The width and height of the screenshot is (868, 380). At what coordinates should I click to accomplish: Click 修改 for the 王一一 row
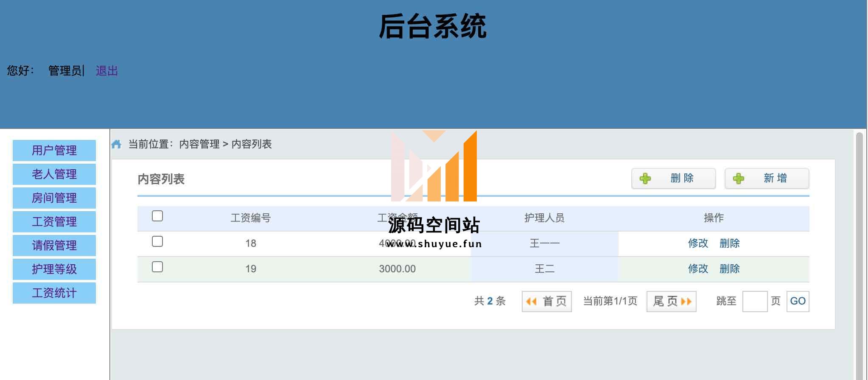coord(698,243)
